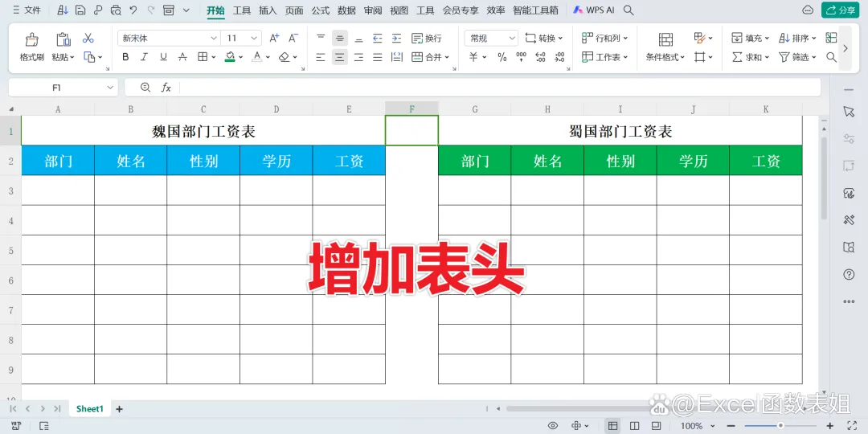The height and width of the screenshot is (434, 868).
Task: Click the thousands separator icon
Action: point(521,57)
